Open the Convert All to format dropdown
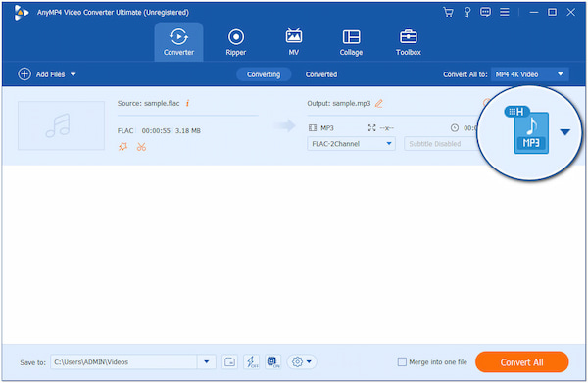The image size is (588, 383). point(529,74)
